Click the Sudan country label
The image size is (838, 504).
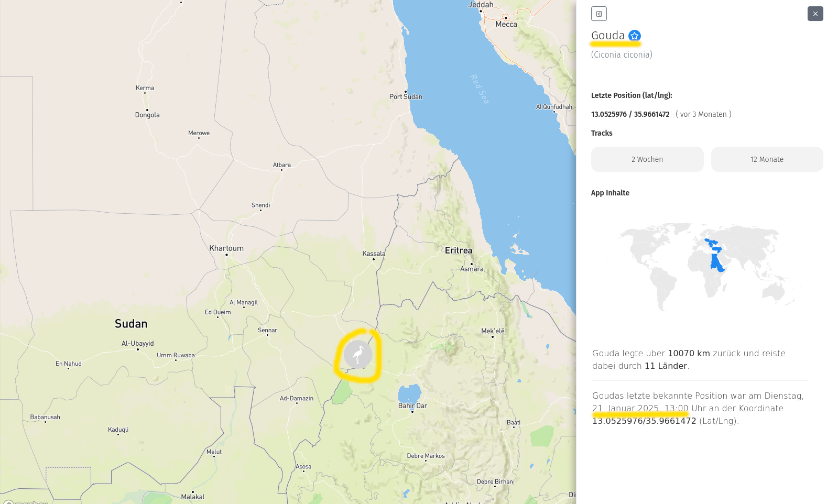coord(131,324)
